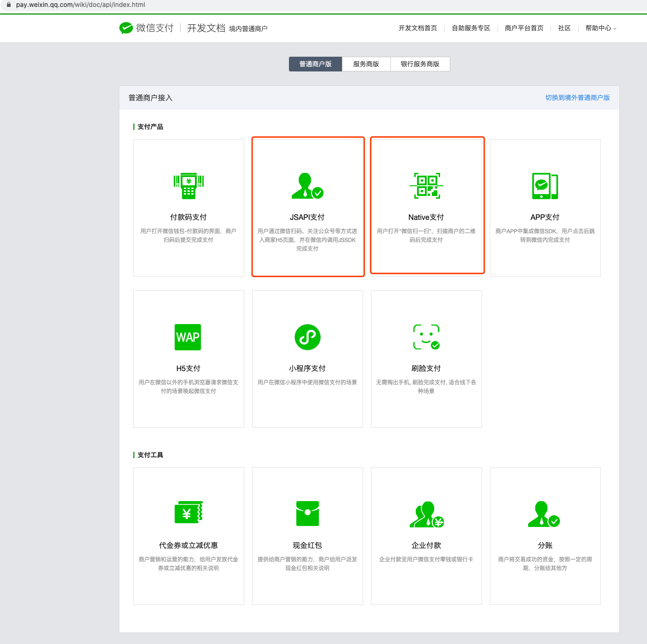The image size is (647, 644).
Task: Open the 代金券或立减优惠 title link
Action: pyautogui.click(x=188, y=545)
